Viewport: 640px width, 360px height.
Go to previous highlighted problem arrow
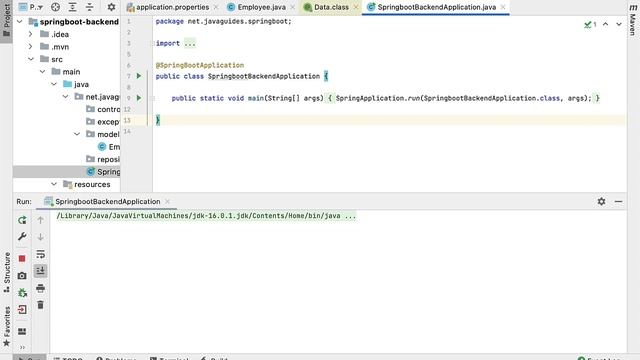tap(605, 24)
